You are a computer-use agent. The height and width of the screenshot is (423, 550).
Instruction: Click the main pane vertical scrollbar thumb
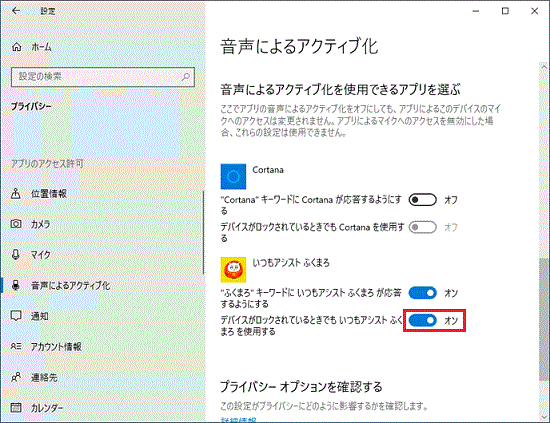pos(544,319)
